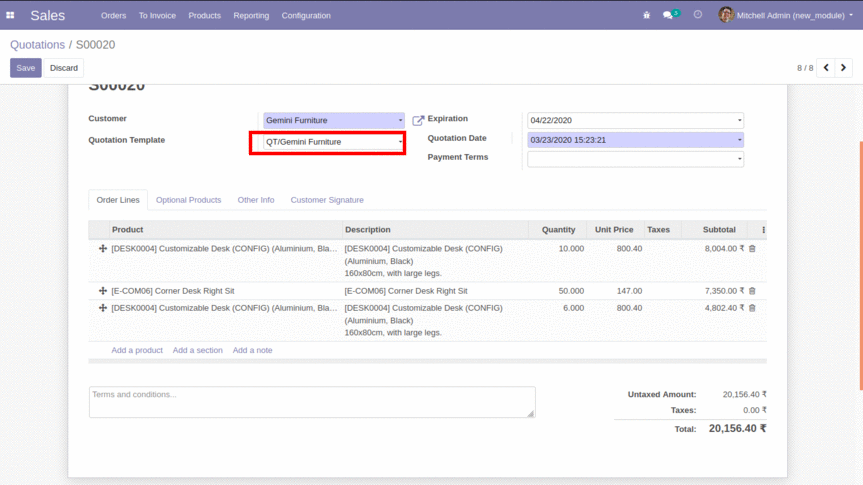This screenshot has height=485, width=863.
Task: Delete the first Customizable Desk line
Action: (753, 249)
